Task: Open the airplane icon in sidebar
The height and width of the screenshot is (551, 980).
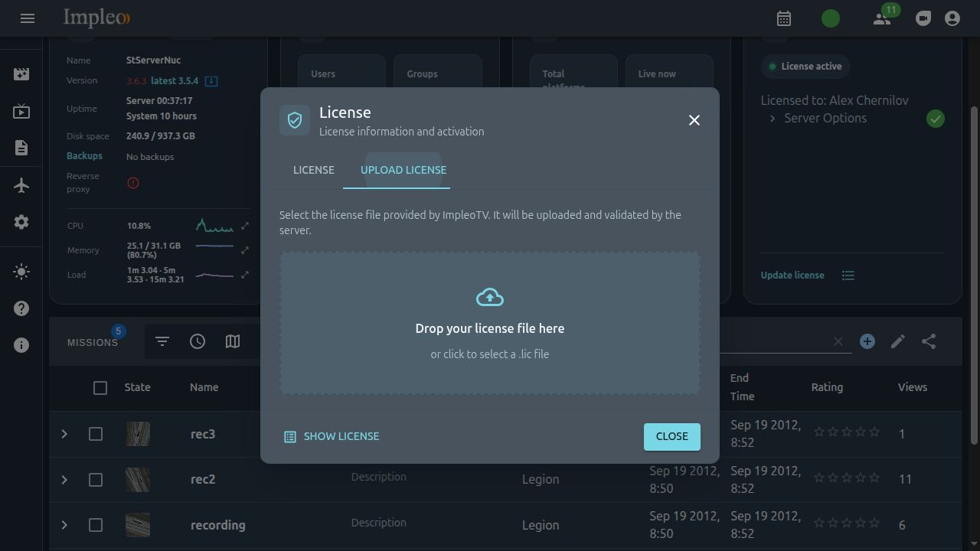Action: (21, 185)
